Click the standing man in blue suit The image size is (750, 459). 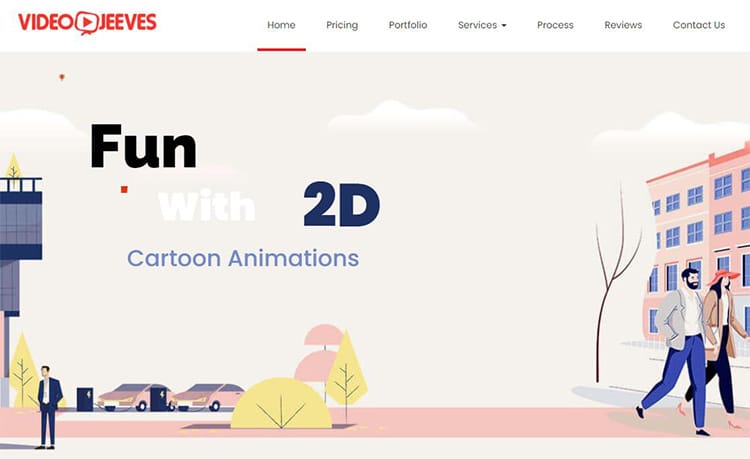pos(47,404)
